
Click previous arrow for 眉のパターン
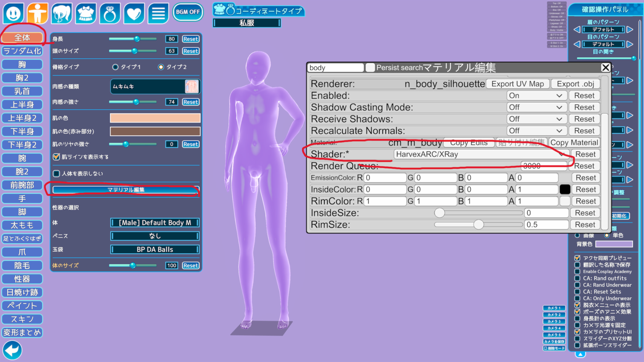tap(577, 29)
